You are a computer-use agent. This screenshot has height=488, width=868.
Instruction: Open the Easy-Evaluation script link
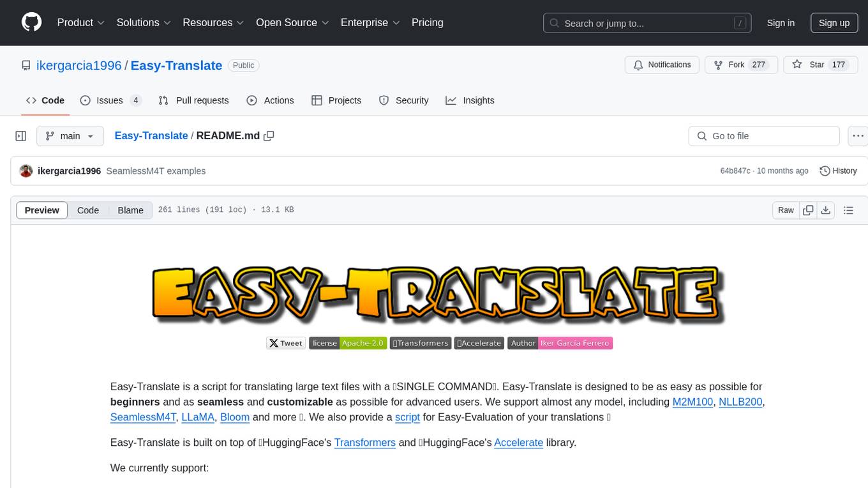pos(407,417)
